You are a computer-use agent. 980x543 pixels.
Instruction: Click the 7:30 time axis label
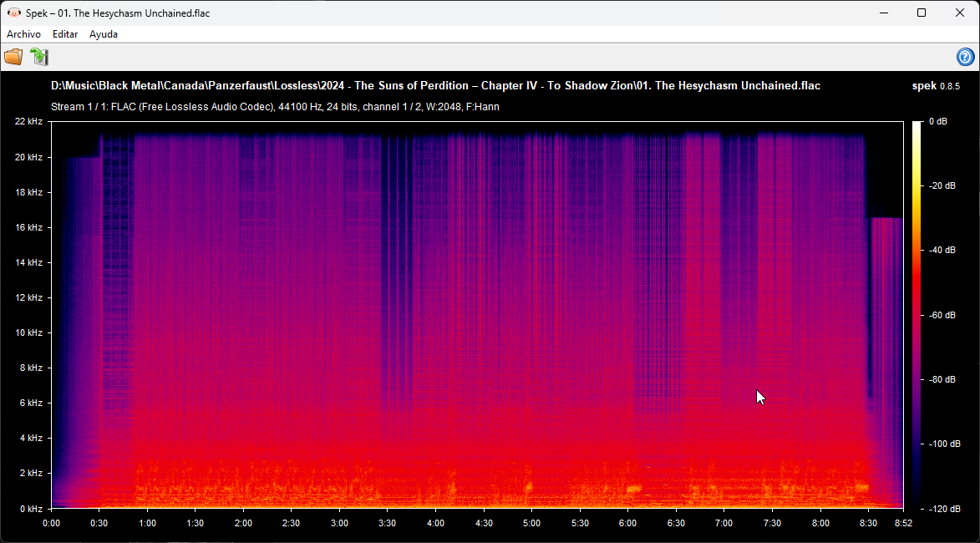(x=772, y=523)
